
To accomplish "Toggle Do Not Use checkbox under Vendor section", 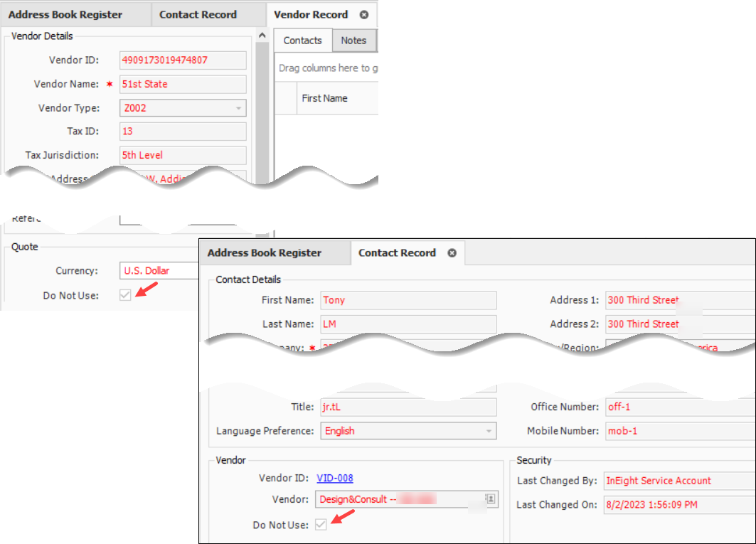I will 321,525.
